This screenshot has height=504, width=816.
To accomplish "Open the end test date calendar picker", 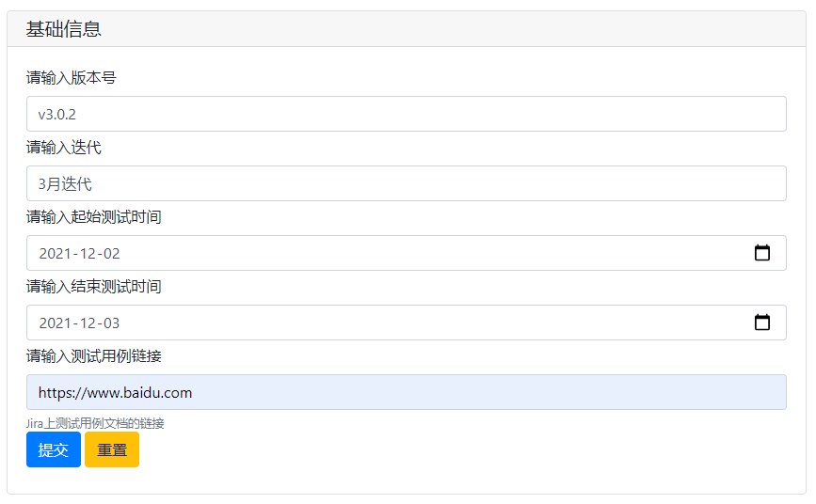I will coord(762,323).
